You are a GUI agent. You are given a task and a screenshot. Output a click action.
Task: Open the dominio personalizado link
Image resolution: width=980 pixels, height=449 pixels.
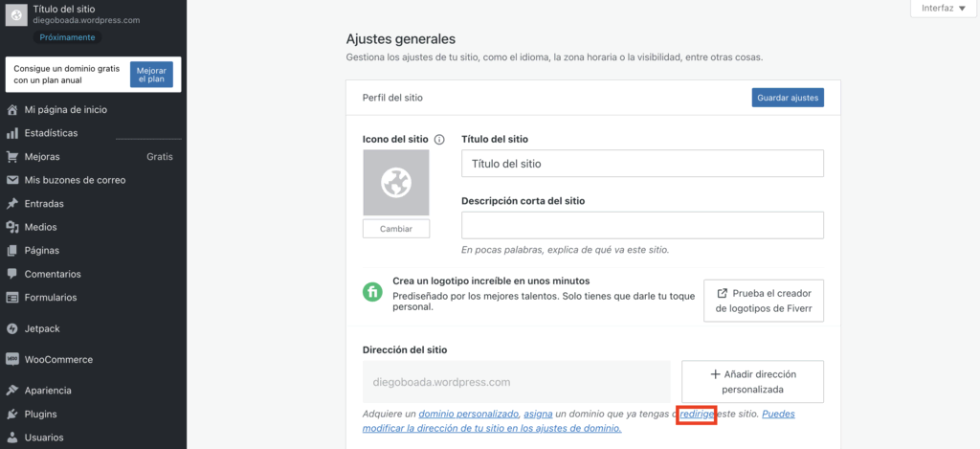[469, 414]
